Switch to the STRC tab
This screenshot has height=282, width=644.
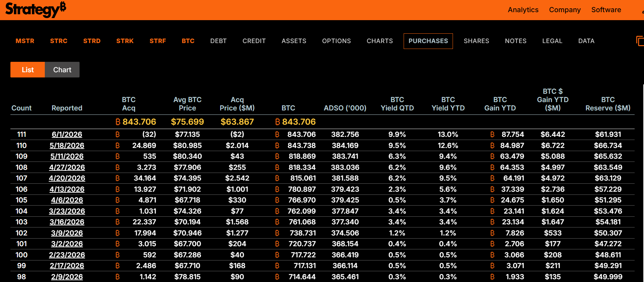pyautogui.click(x=59, y=41)
